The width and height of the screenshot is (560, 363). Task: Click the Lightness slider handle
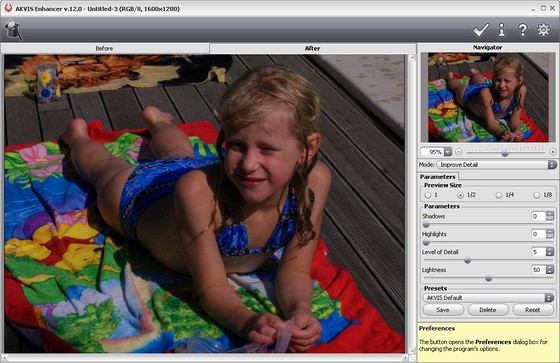[x=489, y=278]
